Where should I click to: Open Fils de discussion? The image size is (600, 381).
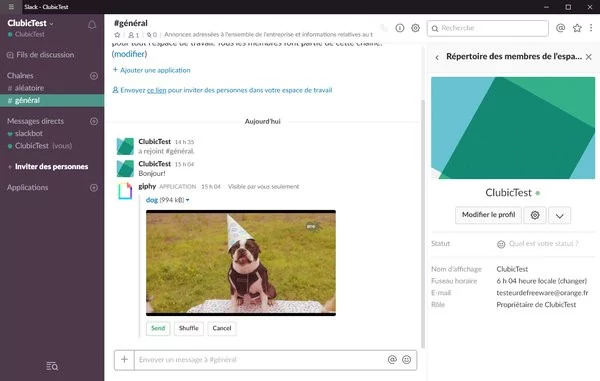pos(41,55)
